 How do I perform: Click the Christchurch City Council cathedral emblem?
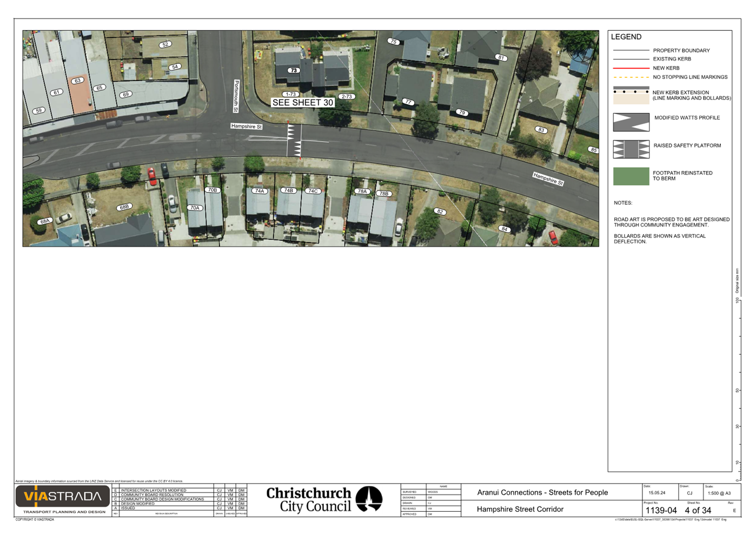369,499
